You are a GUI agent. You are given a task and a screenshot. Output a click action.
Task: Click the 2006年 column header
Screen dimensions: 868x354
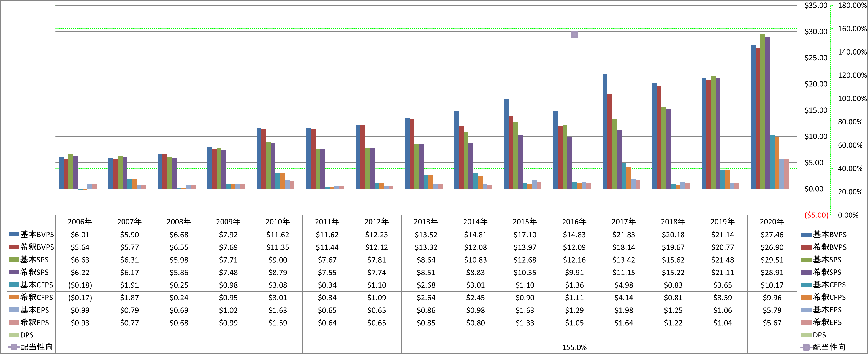(80, 222)
